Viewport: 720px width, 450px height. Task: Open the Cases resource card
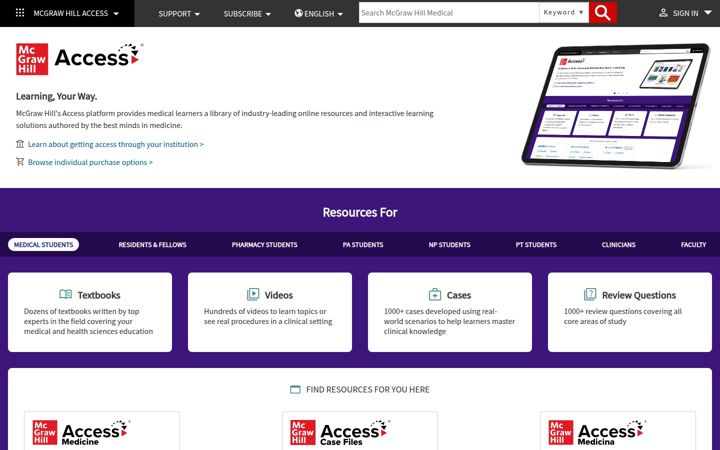(x=450, y=312)
